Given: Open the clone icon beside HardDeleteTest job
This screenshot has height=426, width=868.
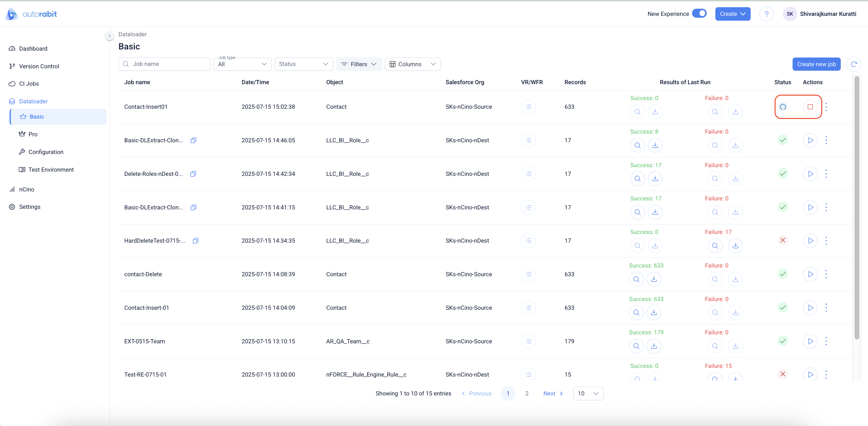Looking at the screenshot, I should point(195,241).
